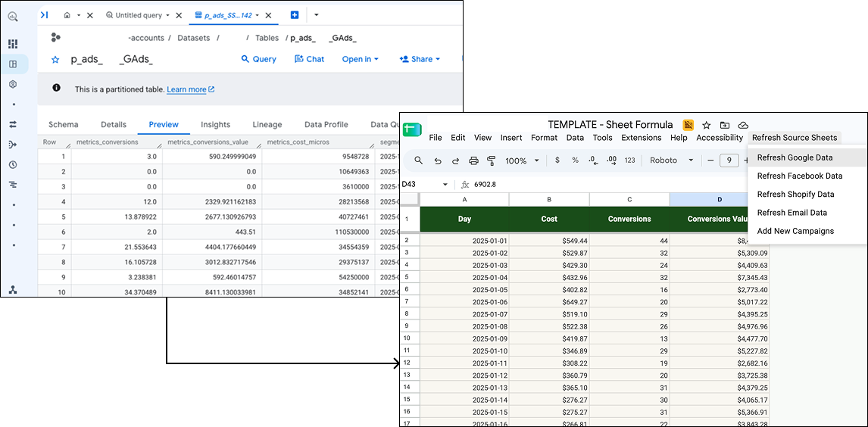Switch to the Data Profile tab

click(x=324, y=124)
